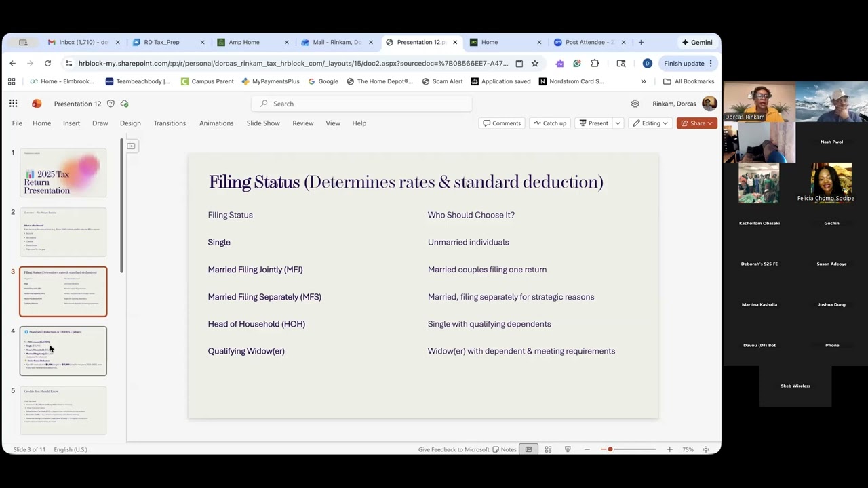Viewport: 868px width, 488px height.
Task: Open the account profile picture menu
Action: 709,104
